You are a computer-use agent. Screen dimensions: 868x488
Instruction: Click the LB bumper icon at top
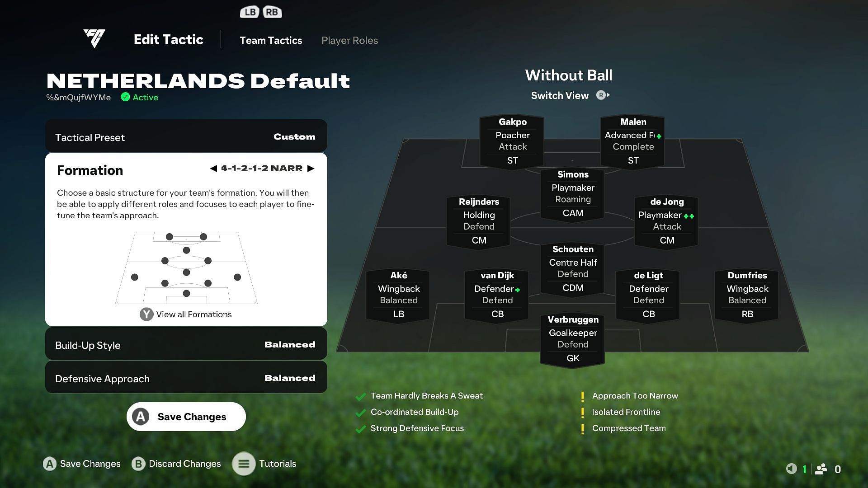click(x=250, y=11)
